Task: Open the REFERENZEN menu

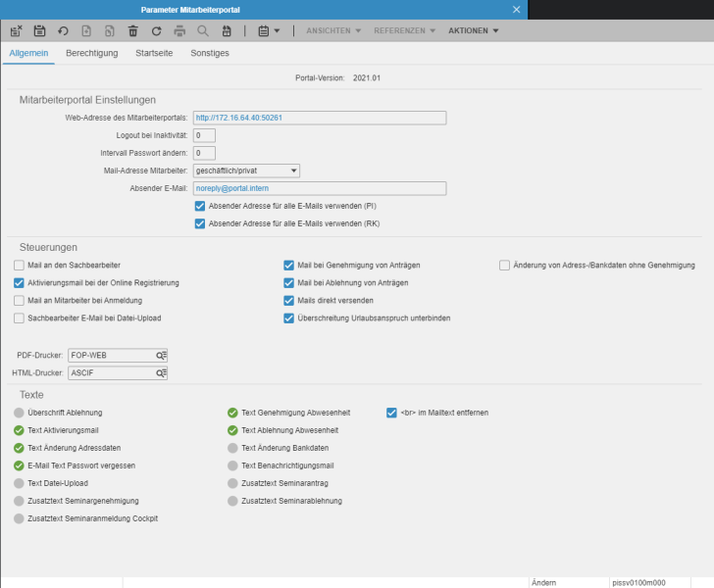Action: (x=404, y=30)
